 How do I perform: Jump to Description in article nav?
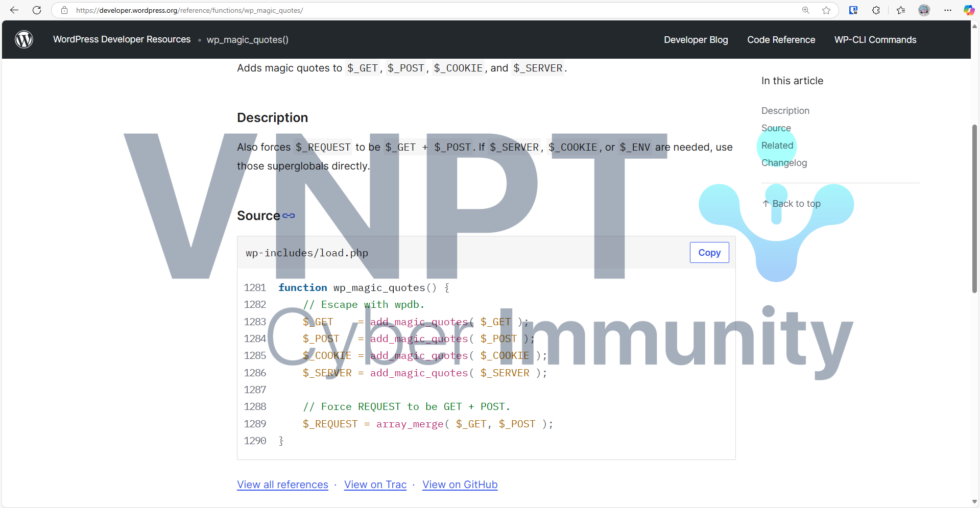(785, 111)
